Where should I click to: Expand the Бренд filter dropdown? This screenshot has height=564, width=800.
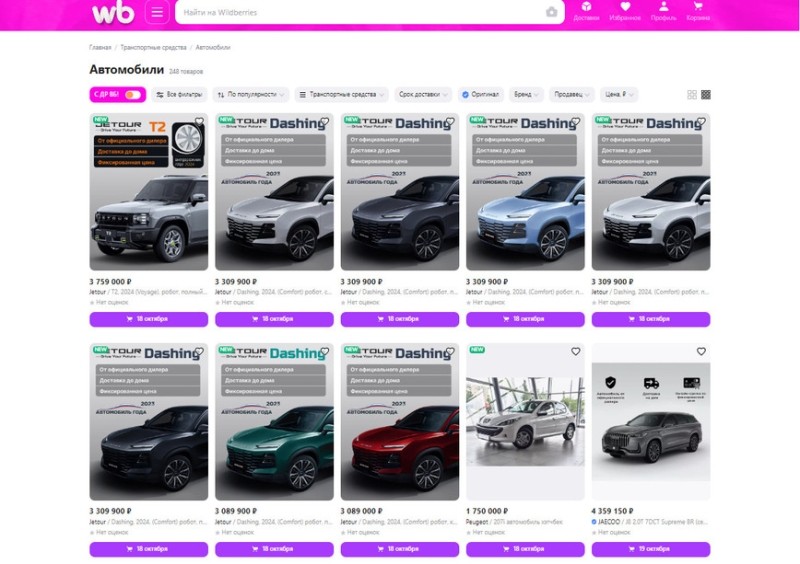527,94
